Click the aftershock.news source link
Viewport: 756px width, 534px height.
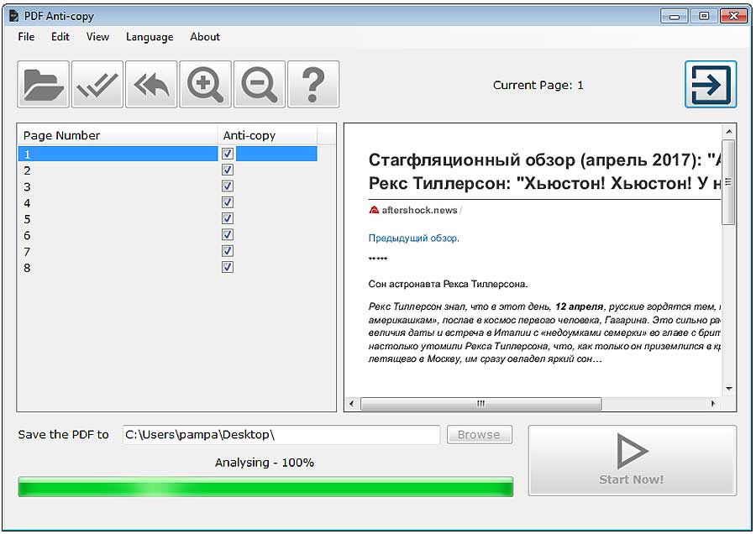419,210
